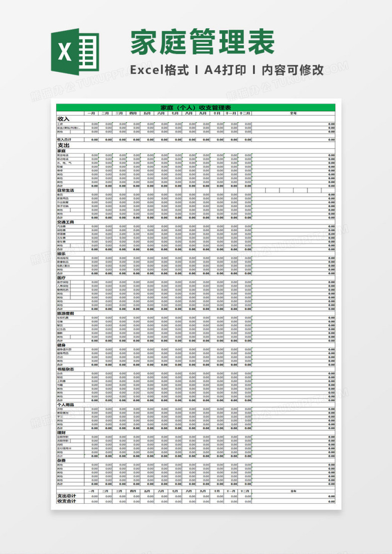Click the green Excel logo icon
Screen dimensions: 392x554
click(75, 52)
